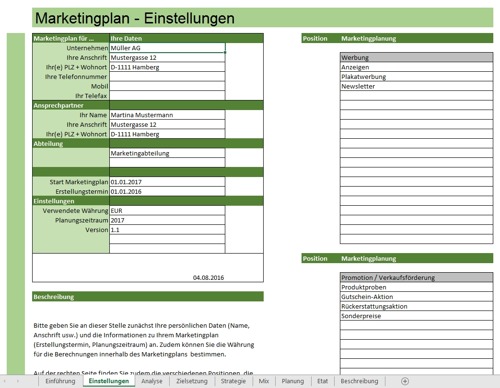This screenshot has width=500, height=388.
Task: Click the empty Ihre Telefonnummer field
Action: pos(167,77)
